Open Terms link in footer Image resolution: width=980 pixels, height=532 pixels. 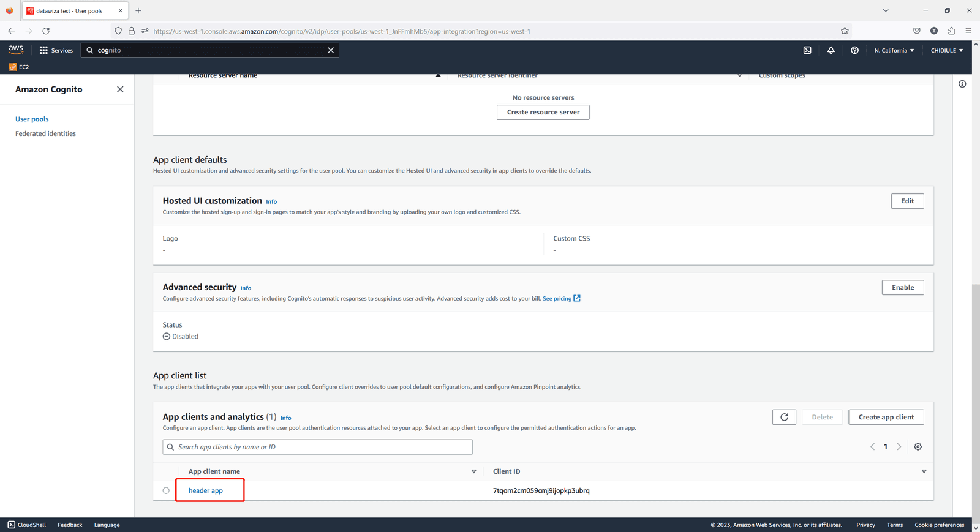(x=895, y=525)
